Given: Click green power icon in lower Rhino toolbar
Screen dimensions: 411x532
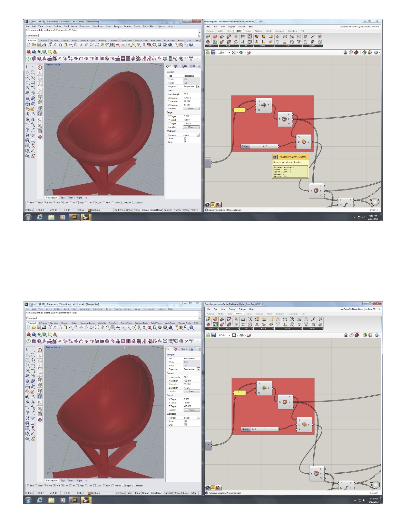Looking at the screenshot, I should point(28,341).
